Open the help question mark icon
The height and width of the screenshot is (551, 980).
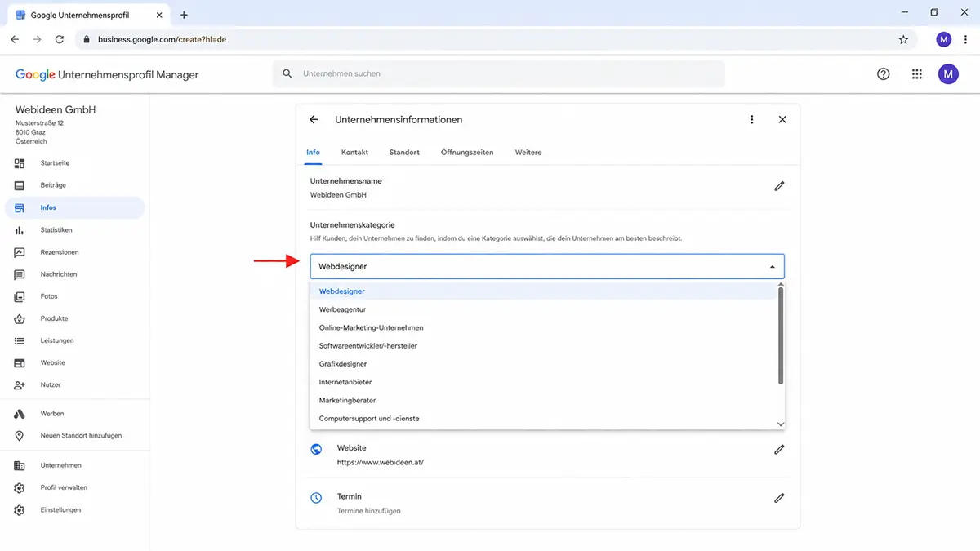pos(883,73)
